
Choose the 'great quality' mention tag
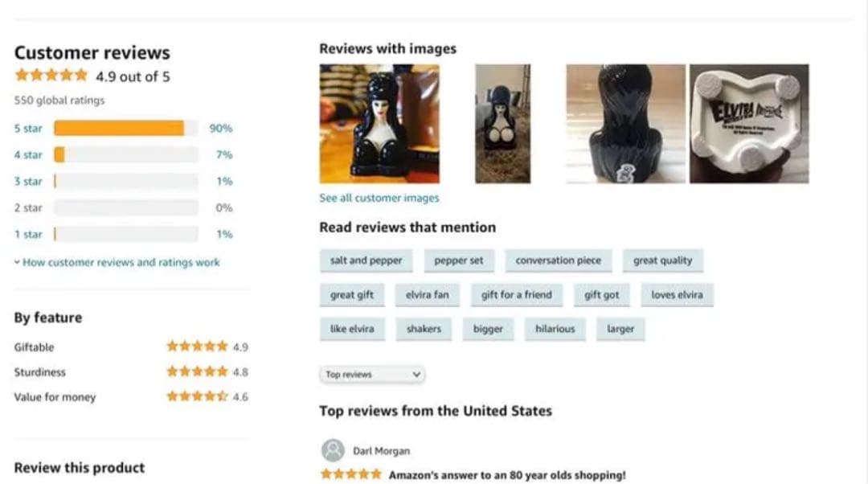(x=662, y=260)
